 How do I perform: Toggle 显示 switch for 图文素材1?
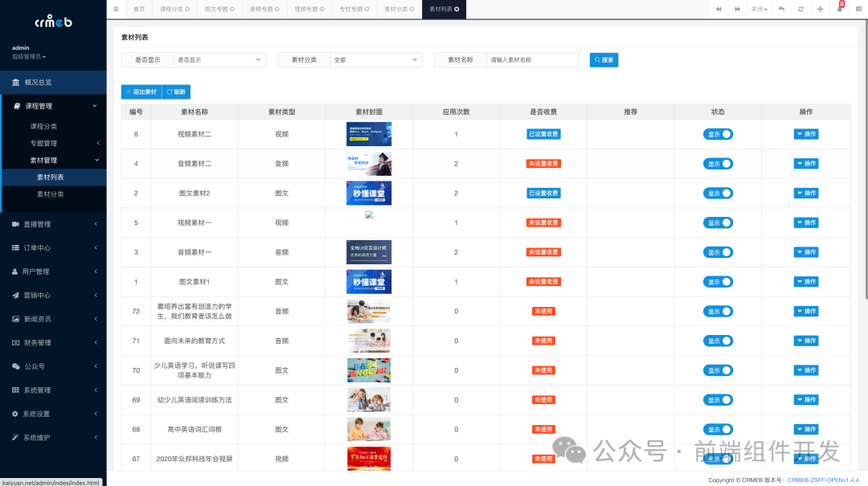[718, 281]
